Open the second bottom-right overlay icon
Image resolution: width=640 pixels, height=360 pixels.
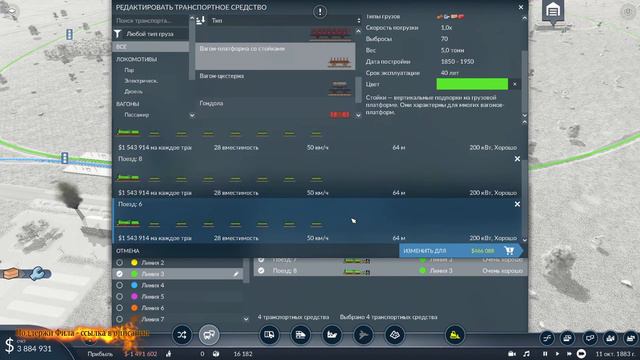(x=567, y=338)
